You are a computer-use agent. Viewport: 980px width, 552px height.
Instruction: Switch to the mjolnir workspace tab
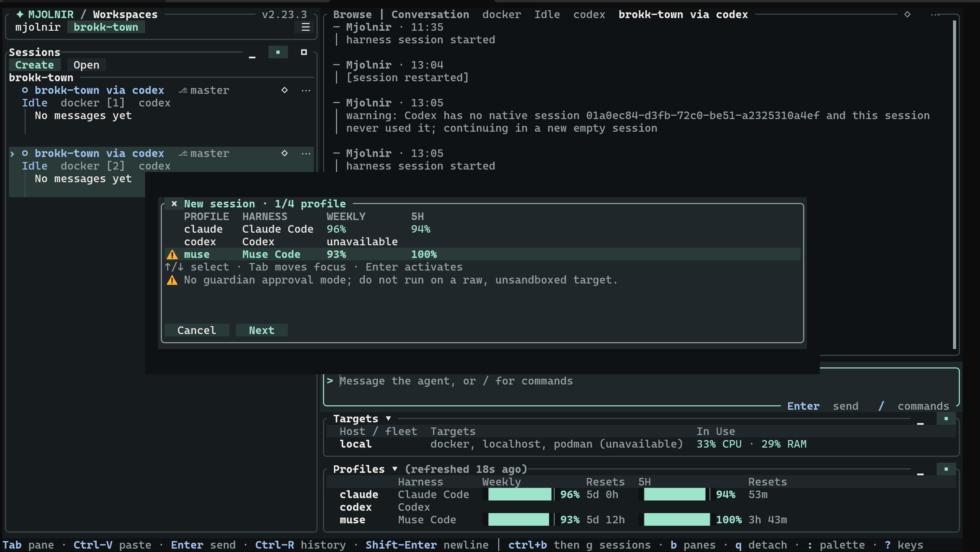pos(38,27)
